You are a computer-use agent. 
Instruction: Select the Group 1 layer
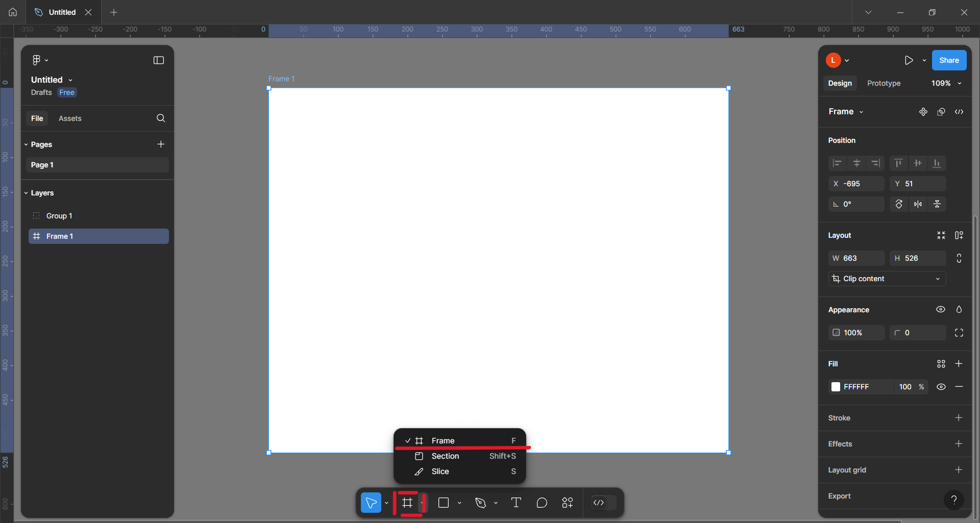pos(99,216)
